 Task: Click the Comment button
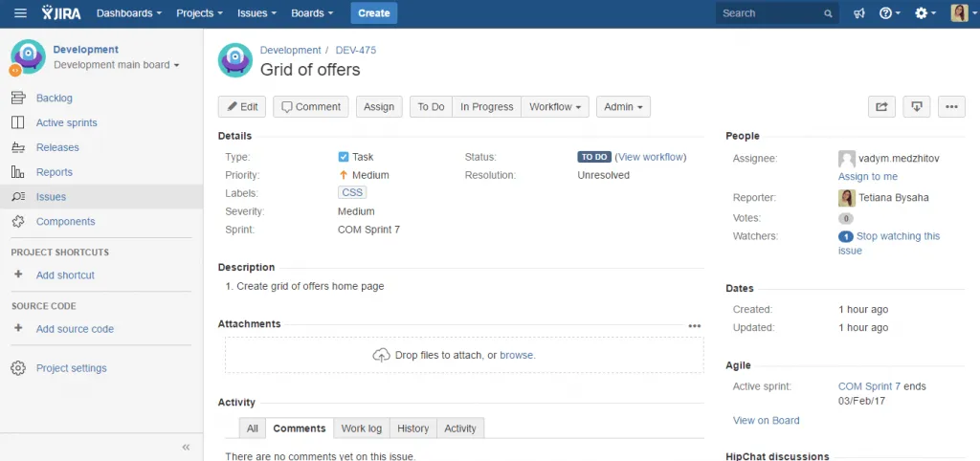click(311, 107)
